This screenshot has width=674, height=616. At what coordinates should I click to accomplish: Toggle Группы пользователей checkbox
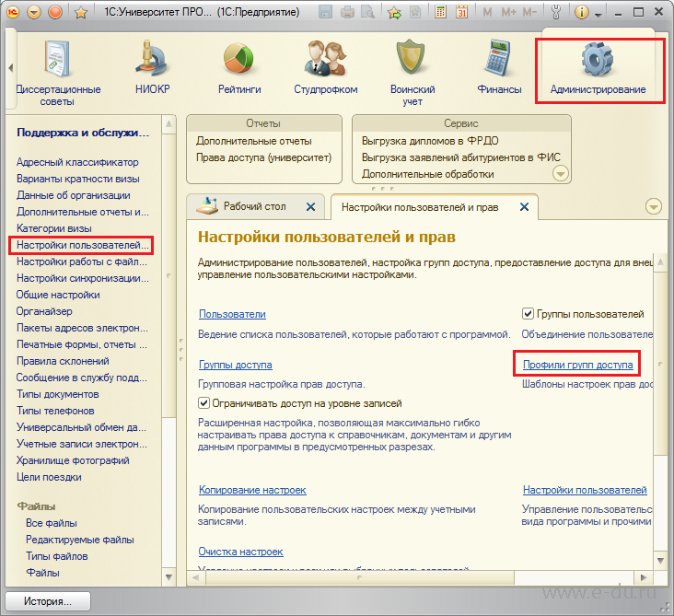(x=528, y=314)
